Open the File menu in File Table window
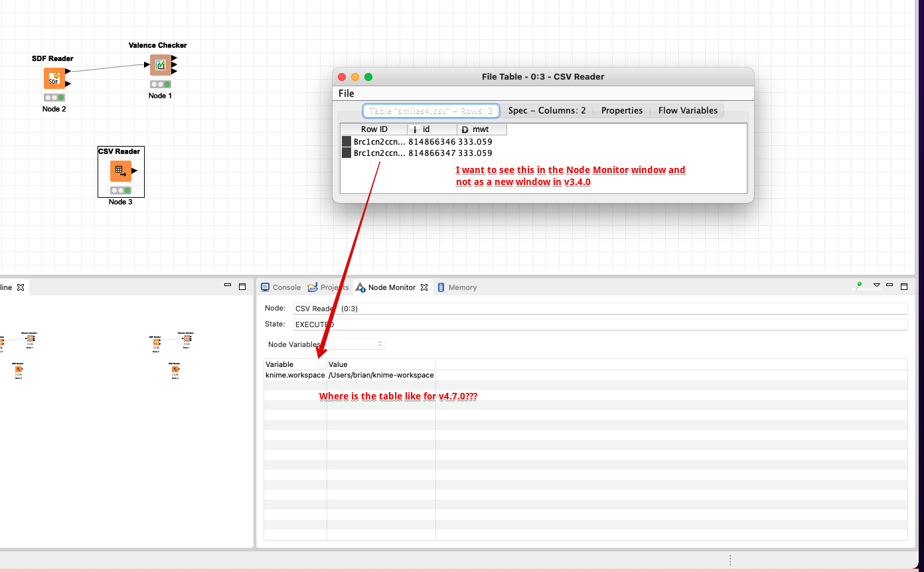The height and width of the screenshot is (572, 924). [346, 94]
